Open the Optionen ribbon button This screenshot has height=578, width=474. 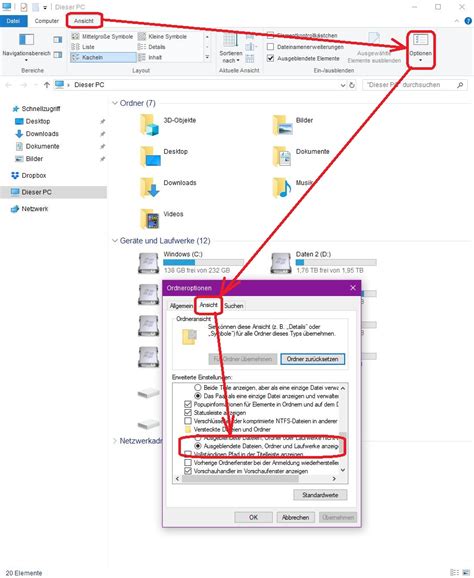coord(420,49)
